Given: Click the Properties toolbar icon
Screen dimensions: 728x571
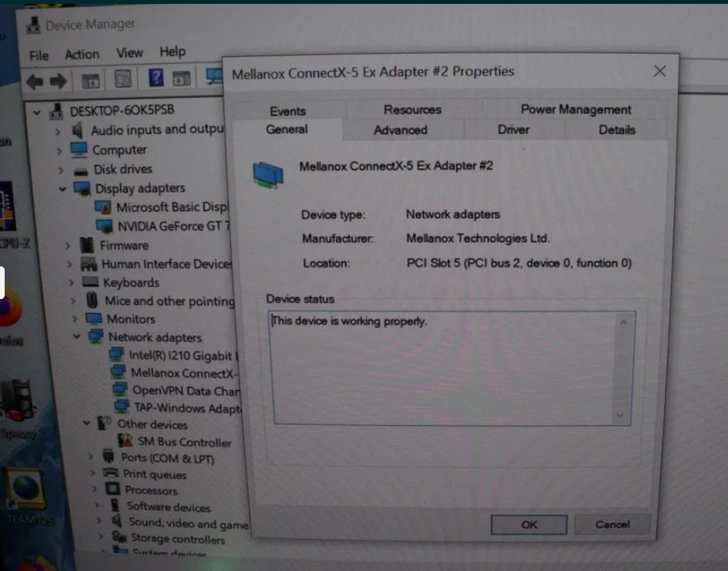Looking at the screenshot, I should point(122,79).
